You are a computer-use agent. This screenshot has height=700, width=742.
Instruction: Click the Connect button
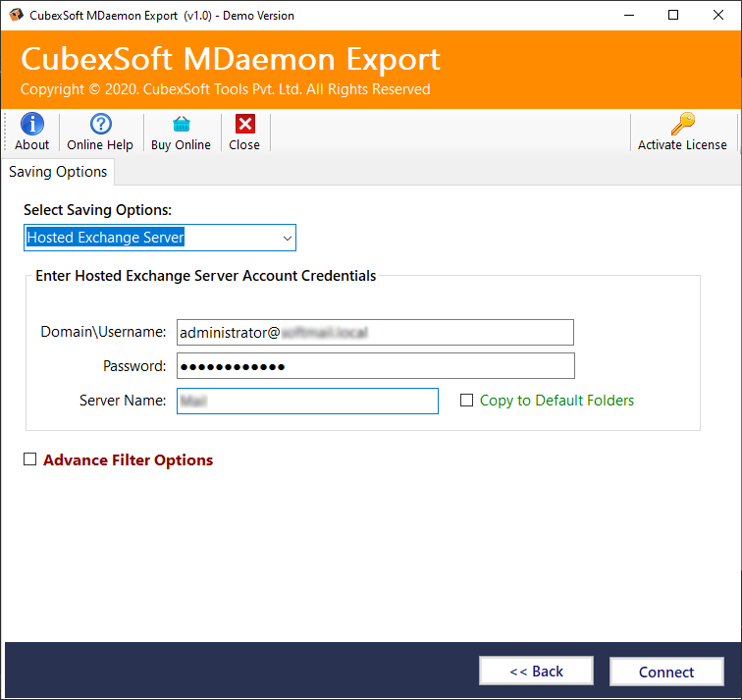click(666, 672)
